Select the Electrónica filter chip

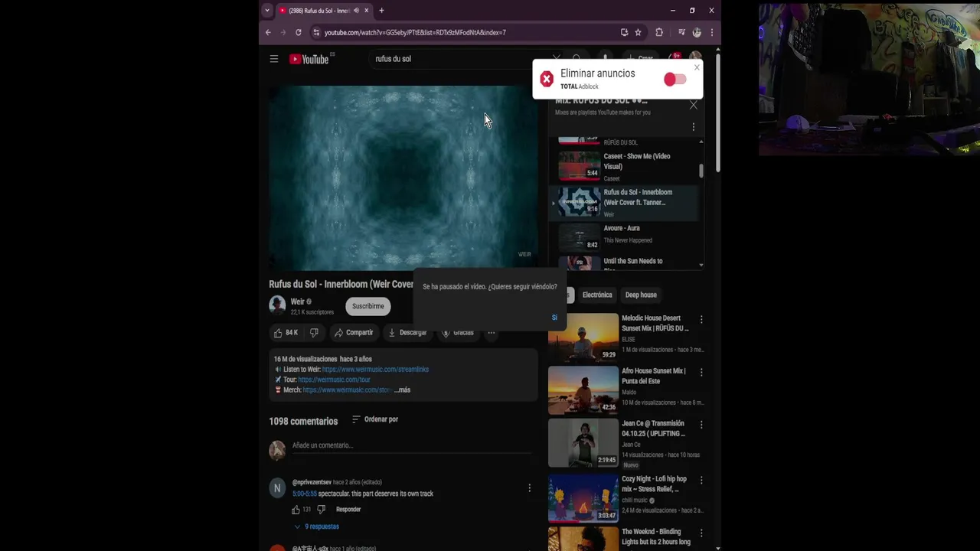tap(597, 295)
